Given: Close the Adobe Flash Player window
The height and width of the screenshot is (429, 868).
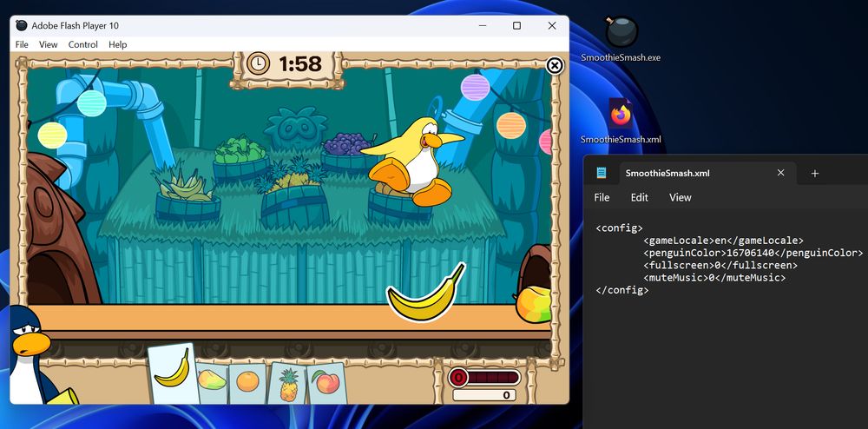Looking at the screenshot, I should point(552,25).
